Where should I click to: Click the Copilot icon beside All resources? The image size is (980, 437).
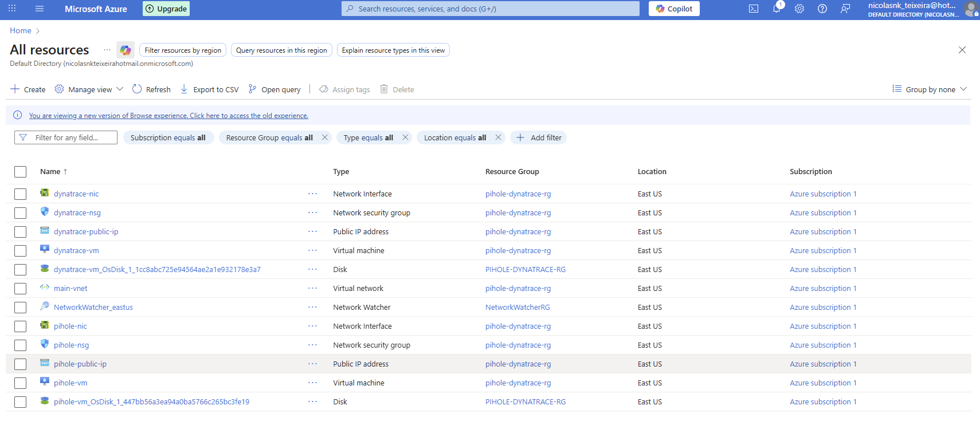point(126,50)
